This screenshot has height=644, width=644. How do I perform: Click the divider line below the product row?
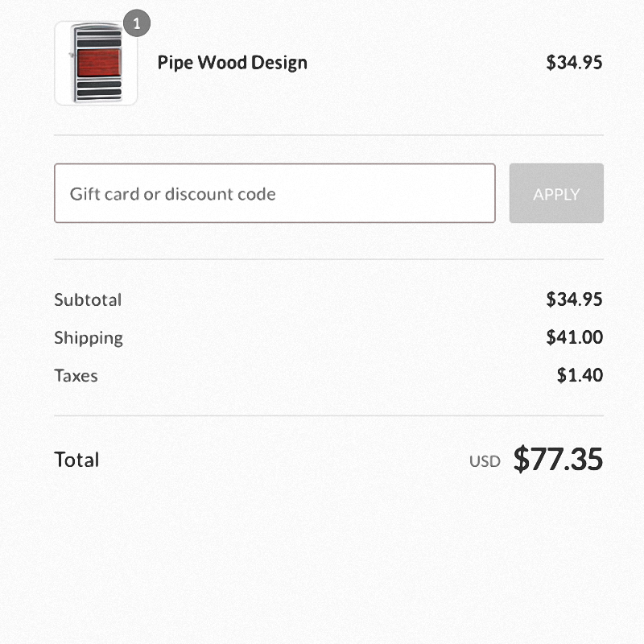(x=329, y=134)
